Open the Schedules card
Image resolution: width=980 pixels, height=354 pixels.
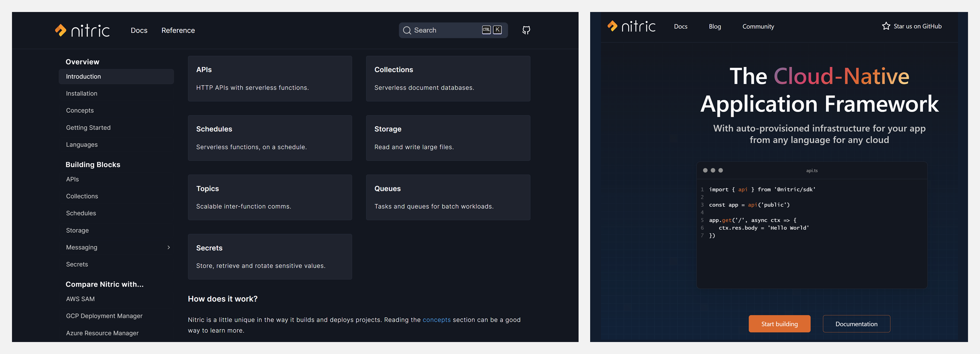pyautogui.click(x=270, y=138)
